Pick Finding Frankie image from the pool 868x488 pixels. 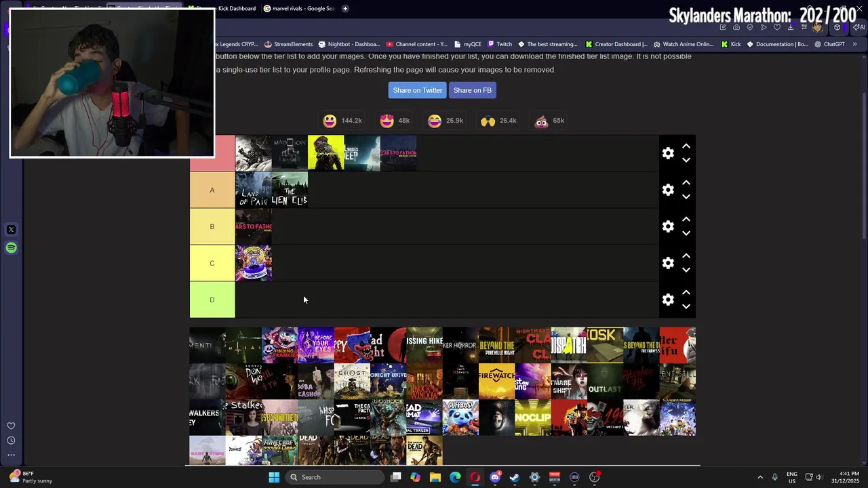coord(279,346)
